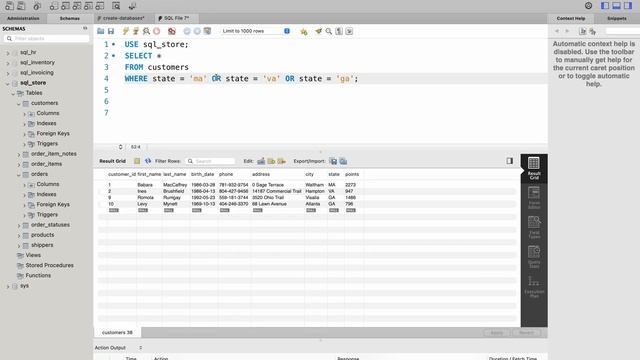Viewport: 640px width, 360px height.
Task: Open SQL script file folder icon
Action: click(x=100, y=31)
